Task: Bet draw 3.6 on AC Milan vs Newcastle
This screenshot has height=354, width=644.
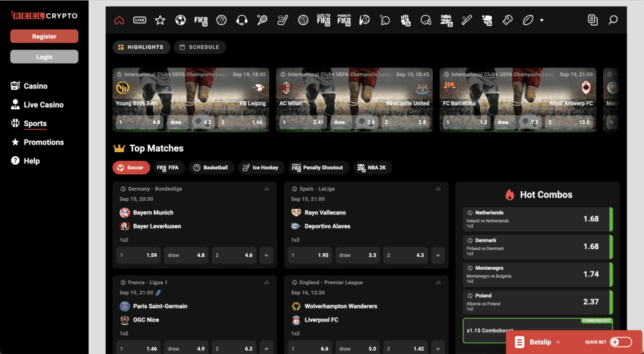Action: (353, 122)
